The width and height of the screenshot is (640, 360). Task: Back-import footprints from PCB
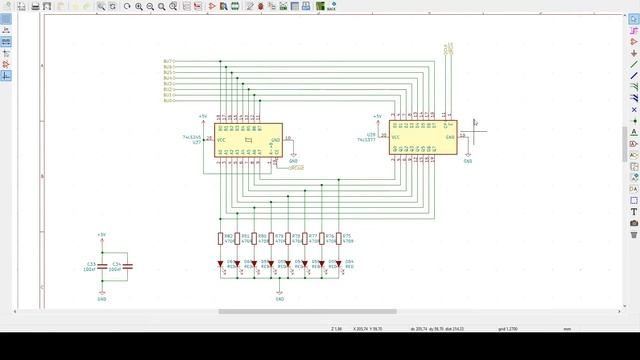tap(332, 6)
